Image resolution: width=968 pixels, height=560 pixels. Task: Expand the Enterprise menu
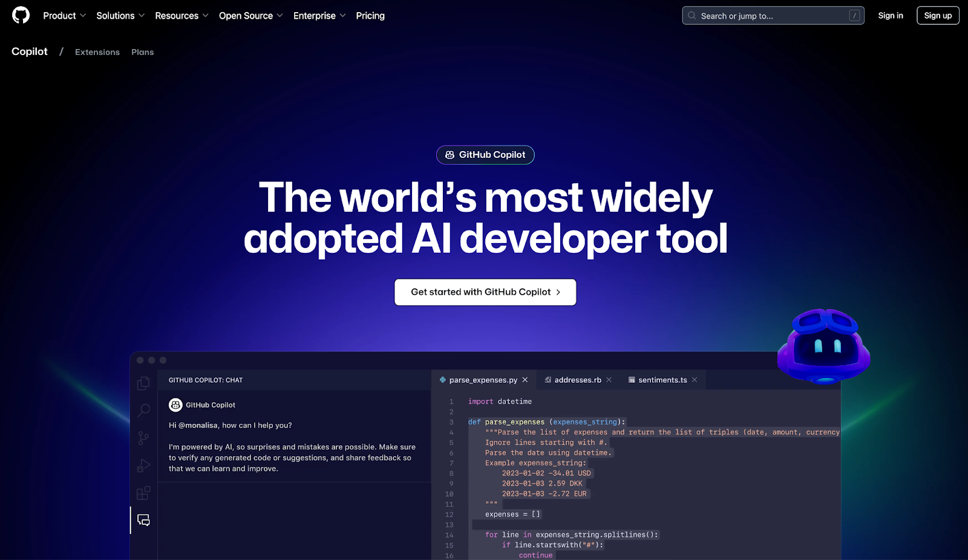(x=319, y=16)
